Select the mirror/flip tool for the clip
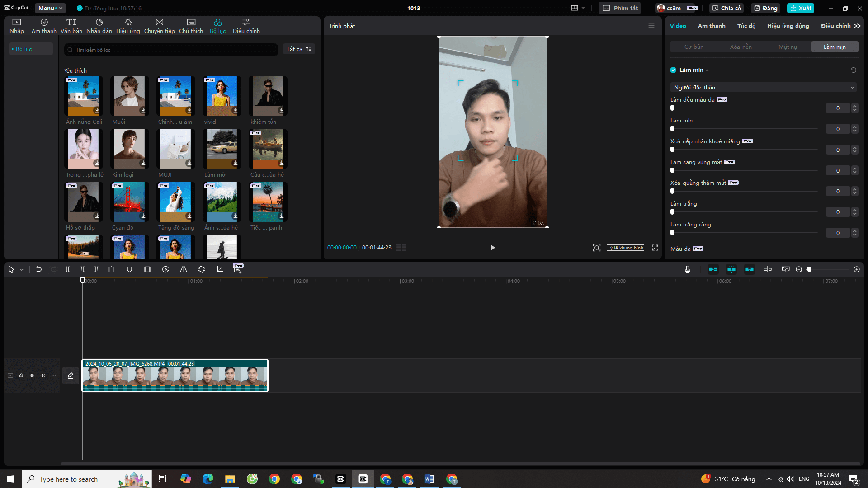The width and height of the screenshot is (868, 488). click(183, 269)
